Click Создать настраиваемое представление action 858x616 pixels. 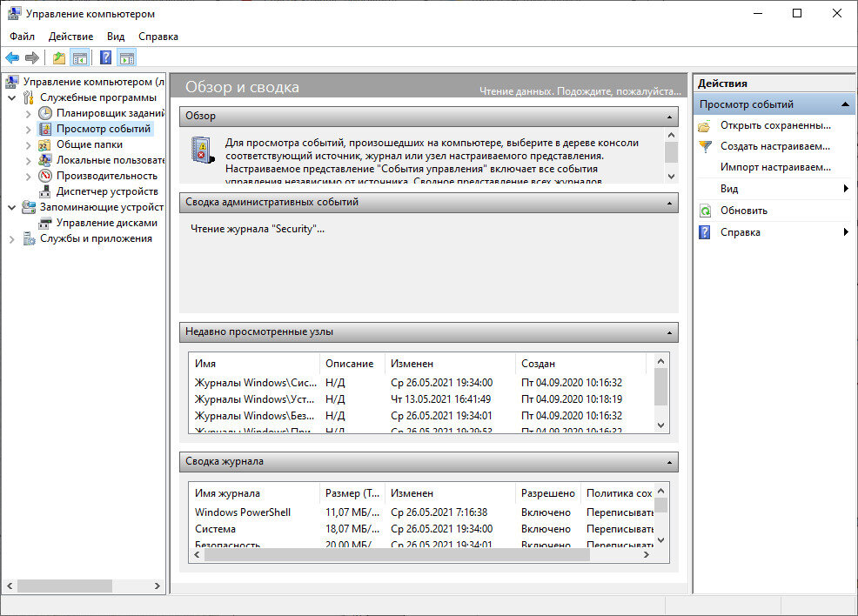[774, 146]
